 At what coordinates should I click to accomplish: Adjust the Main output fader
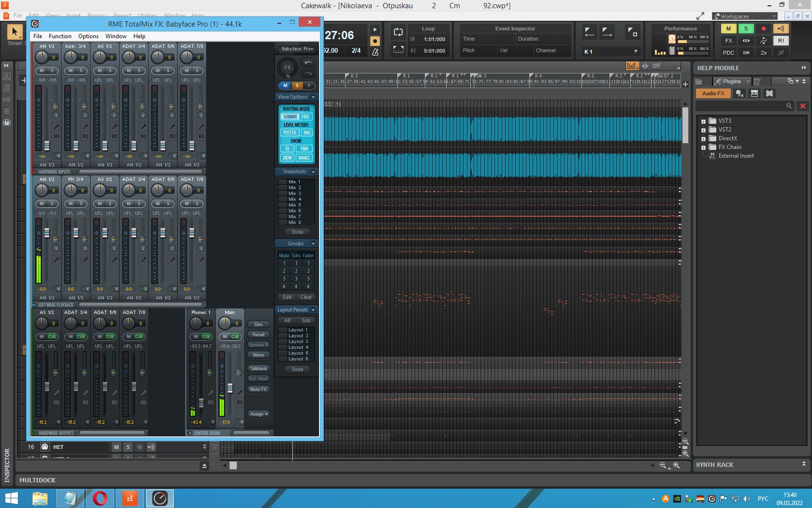click(x=230, y=388)
